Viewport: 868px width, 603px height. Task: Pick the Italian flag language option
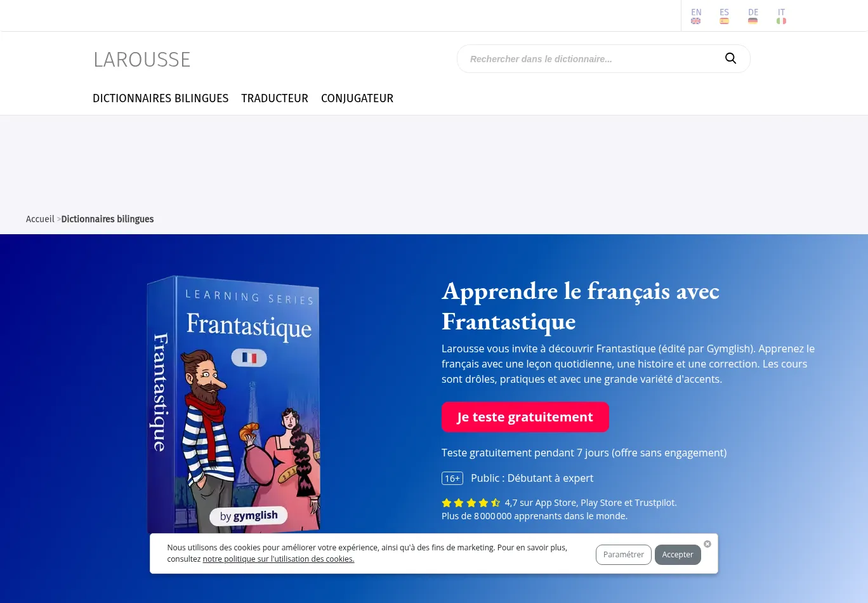pos(781,16)
